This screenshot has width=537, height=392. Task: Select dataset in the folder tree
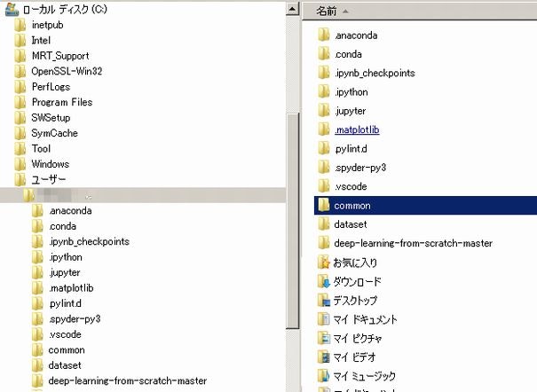pyautogui.click(x=65, y=365)
